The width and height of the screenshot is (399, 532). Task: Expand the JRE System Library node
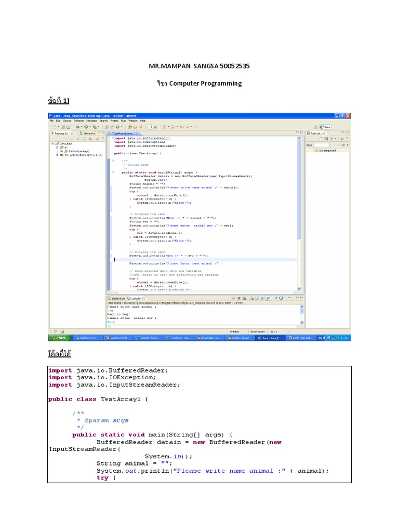57,155
